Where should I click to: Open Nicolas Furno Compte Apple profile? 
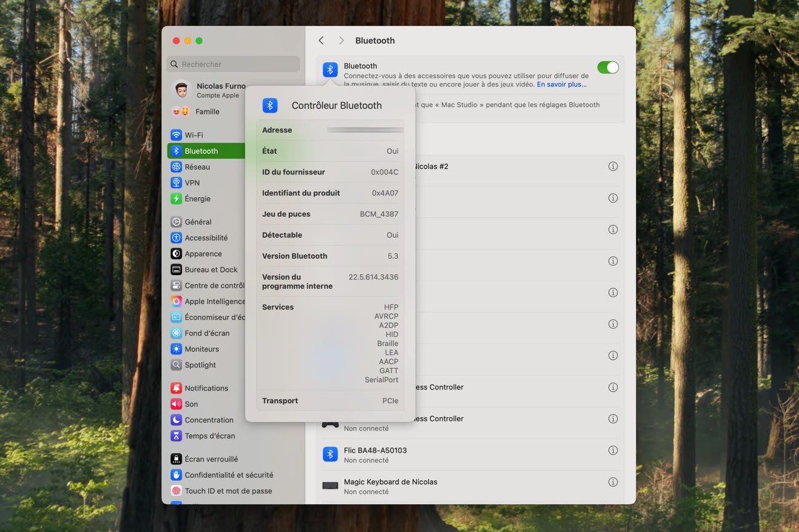click(x=209, y=90)
